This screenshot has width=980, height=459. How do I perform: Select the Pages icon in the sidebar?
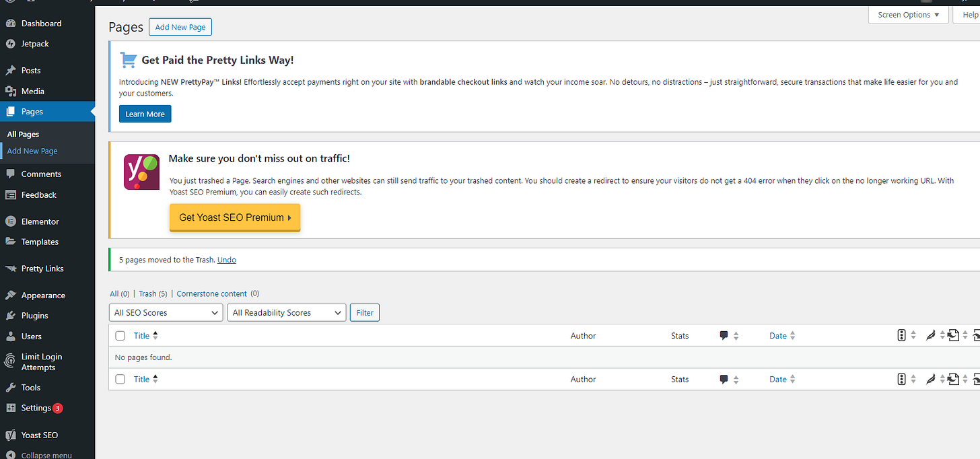click(10, 112)
